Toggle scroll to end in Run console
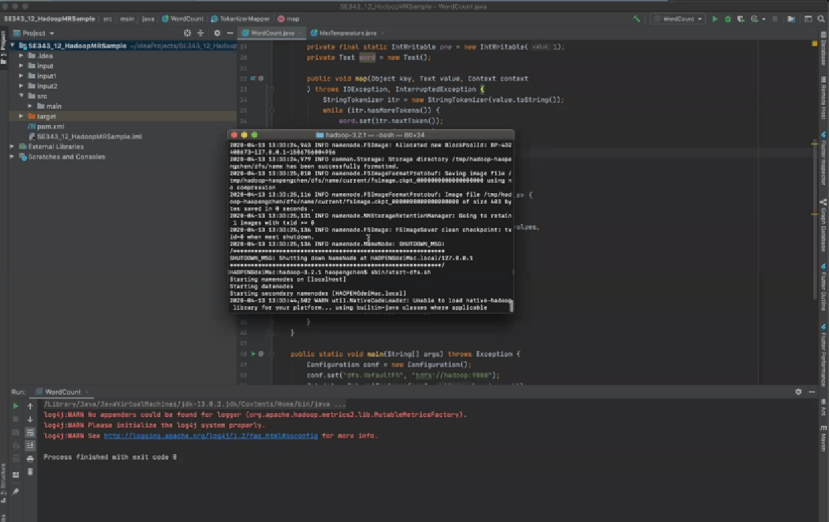Screen dimensions: 830x522 coord(29,444)
